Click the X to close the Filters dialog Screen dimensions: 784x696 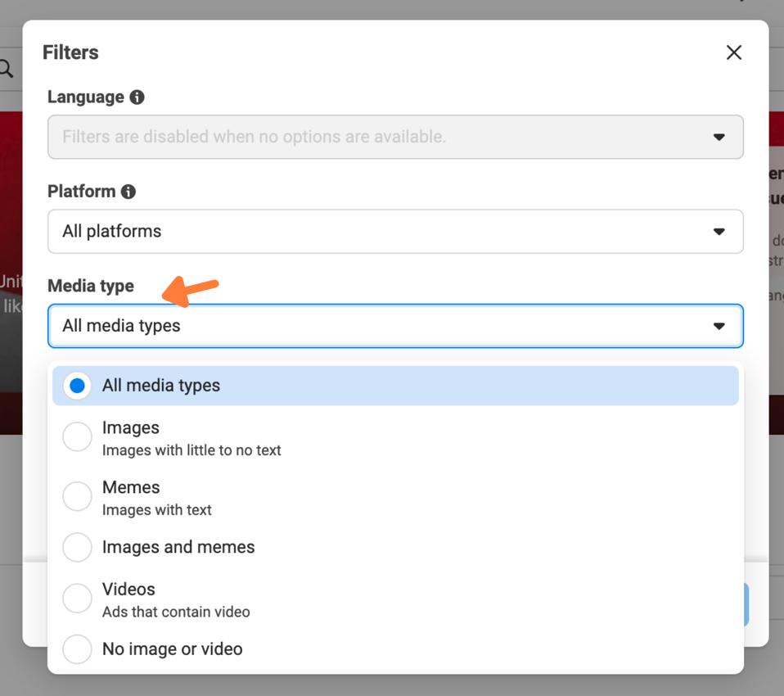pos(733,52)
